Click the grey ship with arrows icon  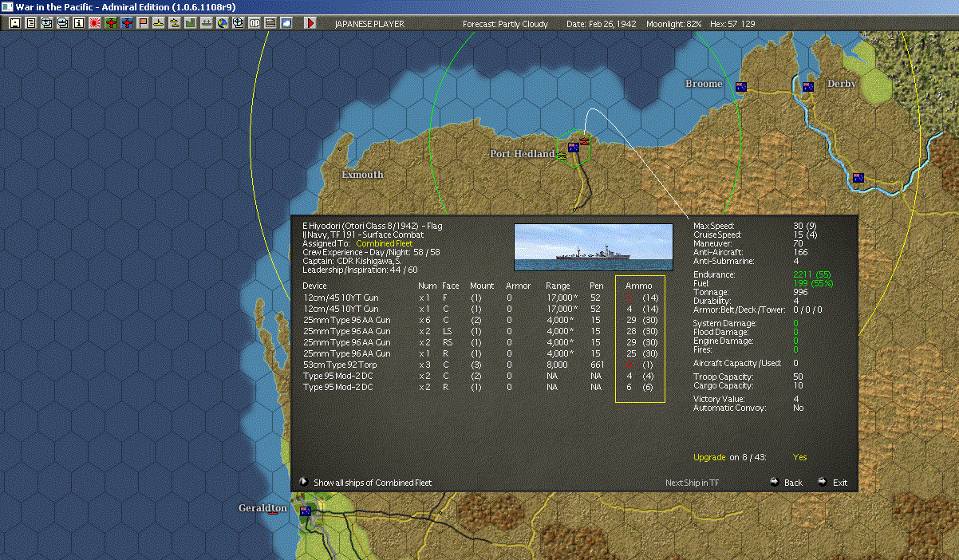point(206,23)
